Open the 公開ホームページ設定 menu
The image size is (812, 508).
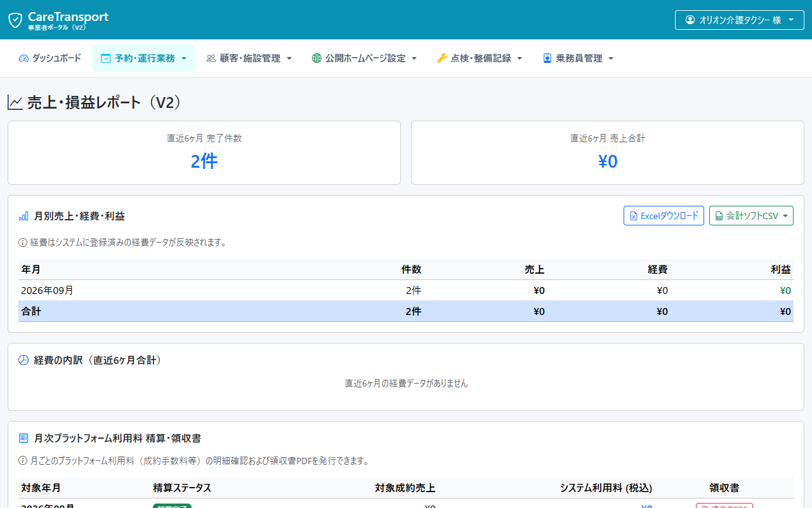tap(364, 58)
